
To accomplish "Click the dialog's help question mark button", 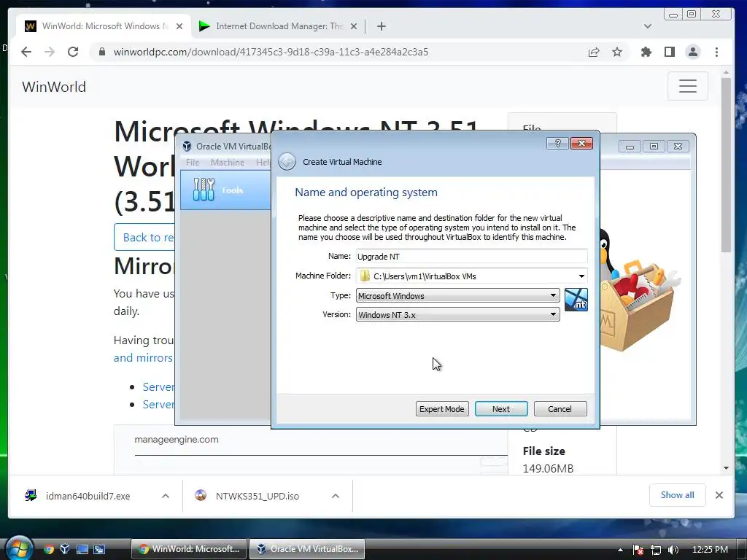I will click(557, 144).
